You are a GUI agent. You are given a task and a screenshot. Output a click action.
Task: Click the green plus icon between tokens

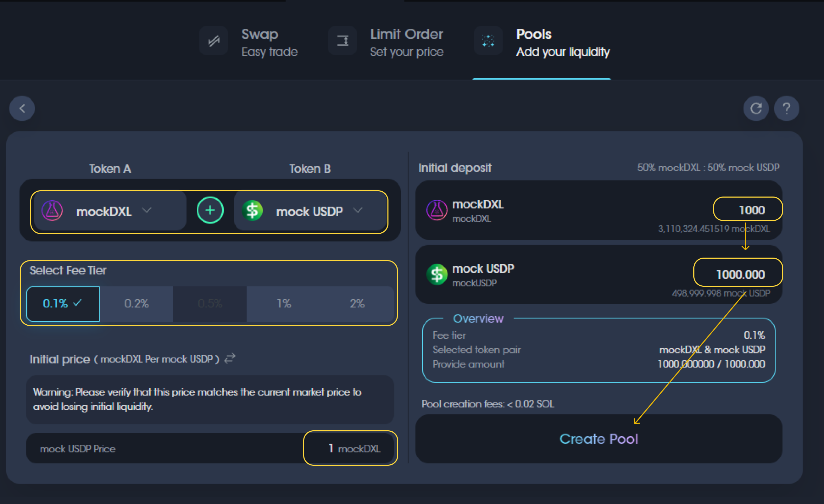pos(210,210)
